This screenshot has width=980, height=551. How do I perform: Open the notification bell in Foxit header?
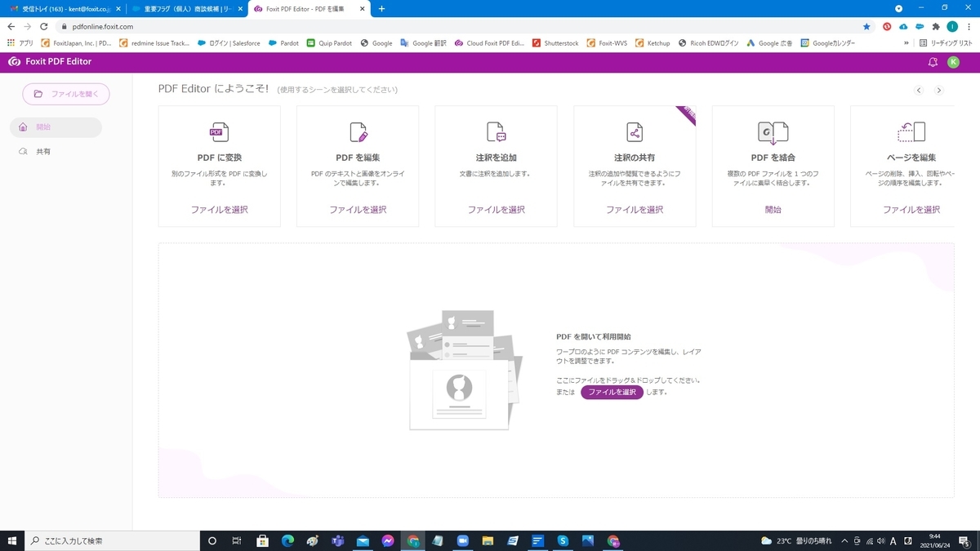932,61
